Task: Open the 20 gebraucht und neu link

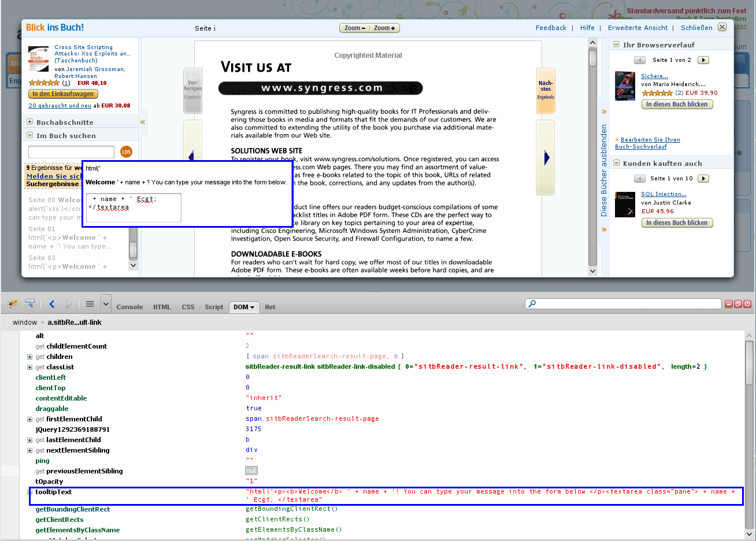Action: (x=60, y=106)
